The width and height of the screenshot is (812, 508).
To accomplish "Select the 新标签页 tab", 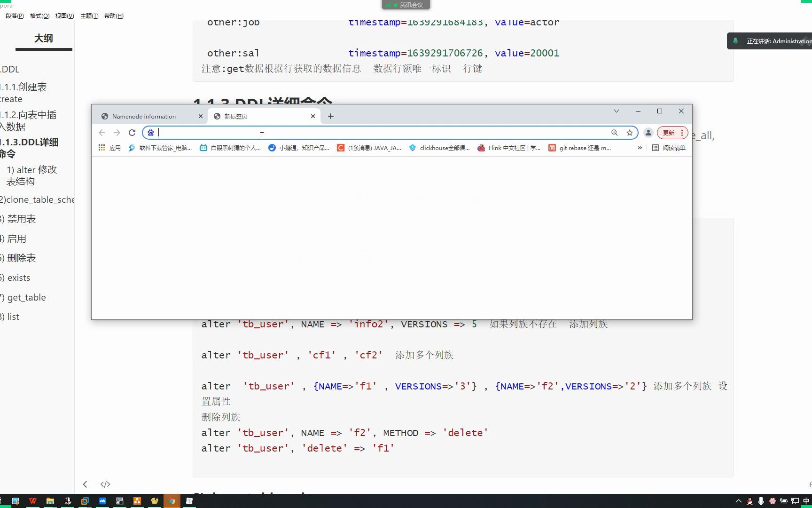I will [x=235, y=116].
